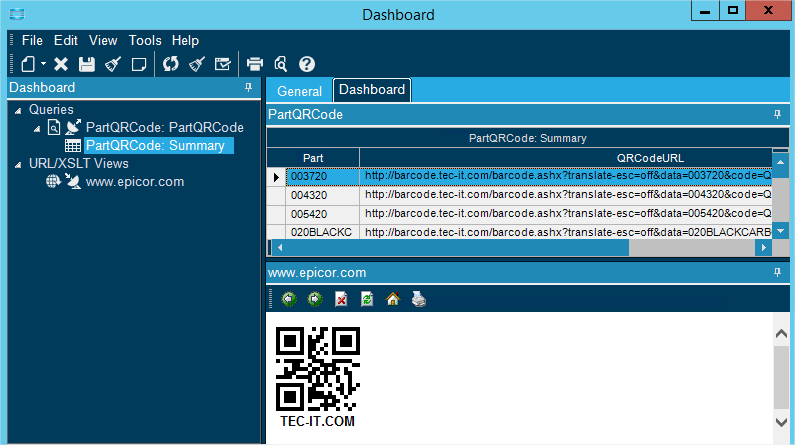
Task: Click part cell 003720
Action: (322, 176)
